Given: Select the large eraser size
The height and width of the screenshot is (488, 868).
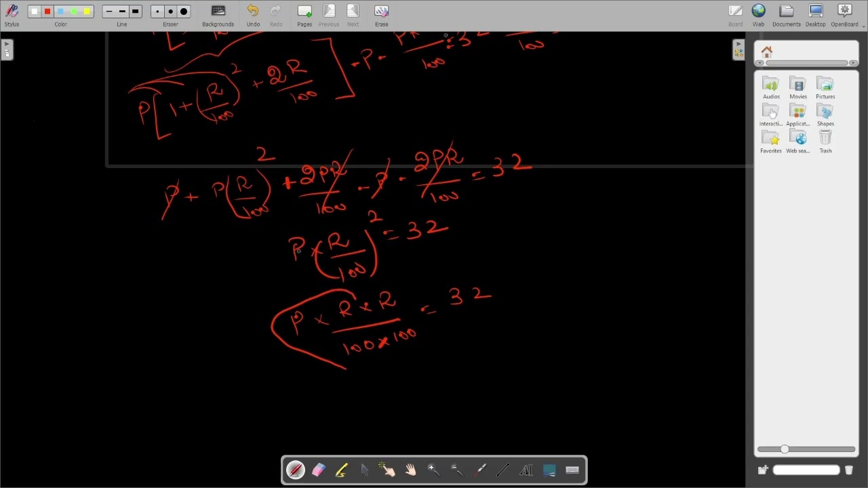Looking at the screenshot, I should [x=184, y=12].
